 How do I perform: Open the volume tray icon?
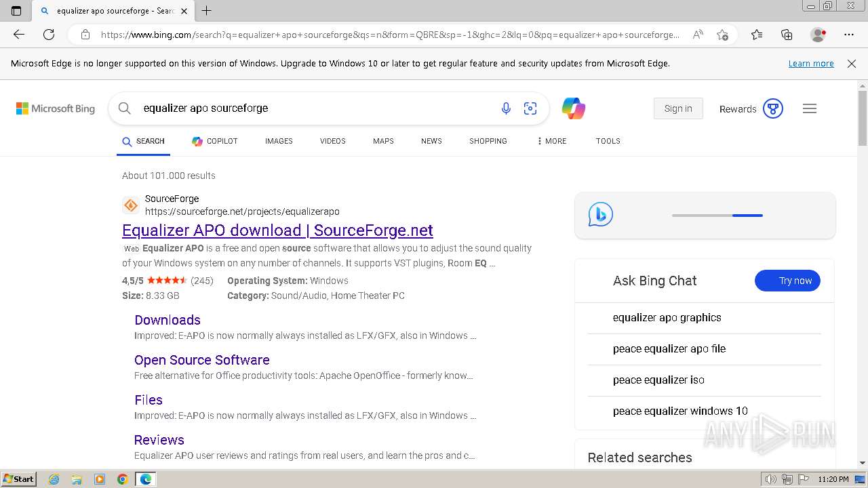[x=771, y=479]
